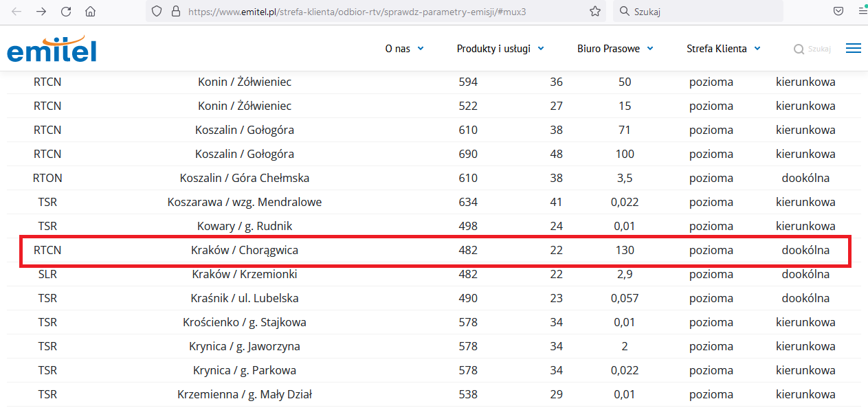
Task: Click dookólna in the Kraśnik row
Action: 805,299
